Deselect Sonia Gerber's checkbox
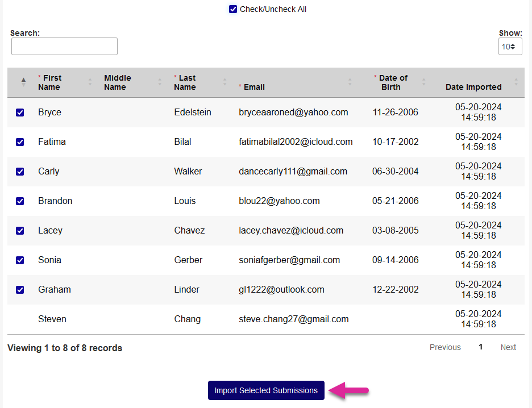Viewport: 532px width, 408px height. [x=20, y=260]
